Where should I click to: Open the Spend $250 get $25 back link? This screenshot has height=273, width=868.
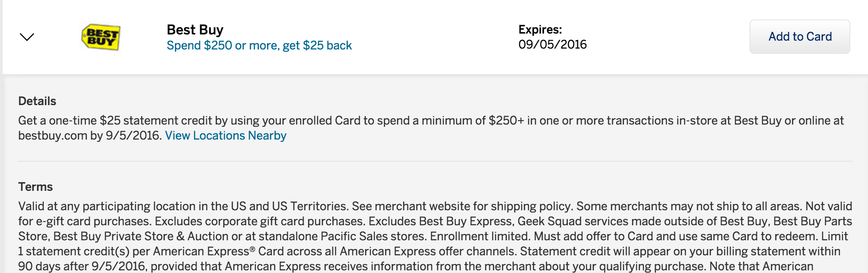[259, 45]
